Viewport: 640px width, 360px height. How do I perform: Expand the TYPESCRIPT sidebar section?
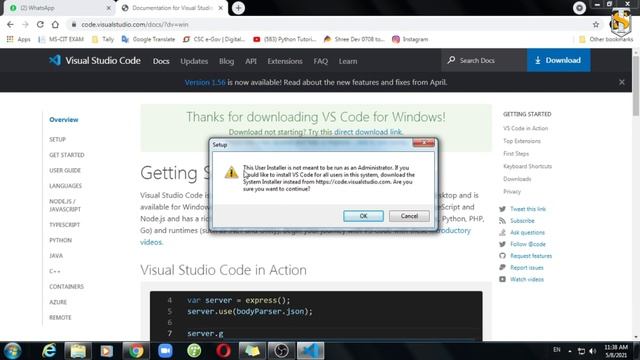64,225
